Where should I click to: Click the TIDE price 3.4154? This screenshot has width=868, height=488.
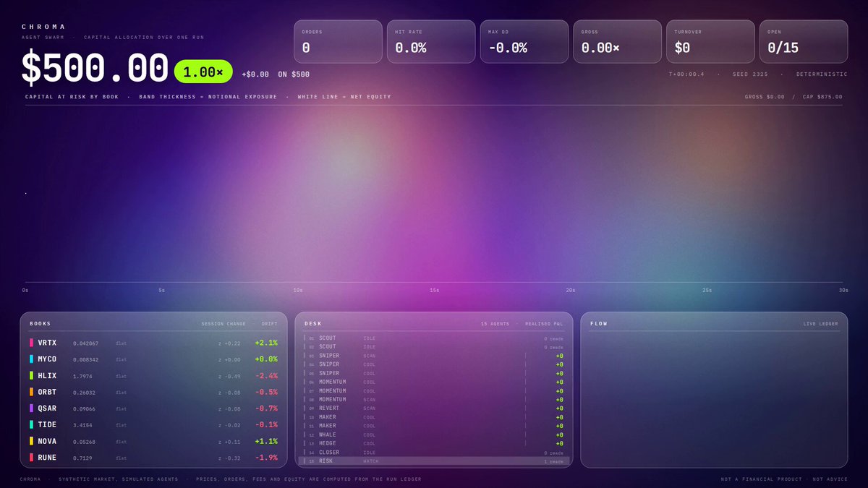click(x=82, y=425)
